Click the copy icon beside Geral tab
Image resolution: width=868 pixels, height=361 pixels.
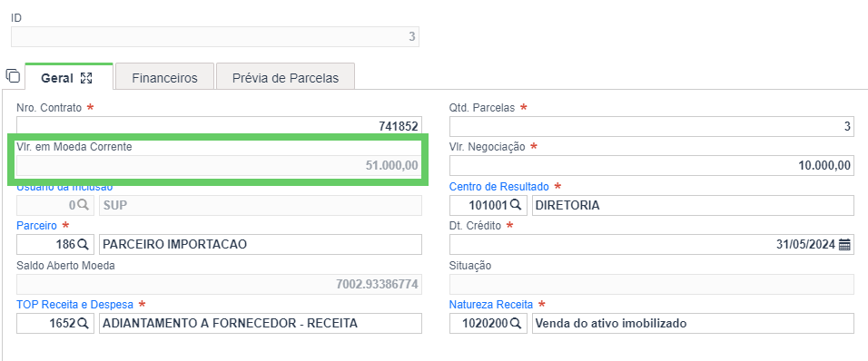12,75
